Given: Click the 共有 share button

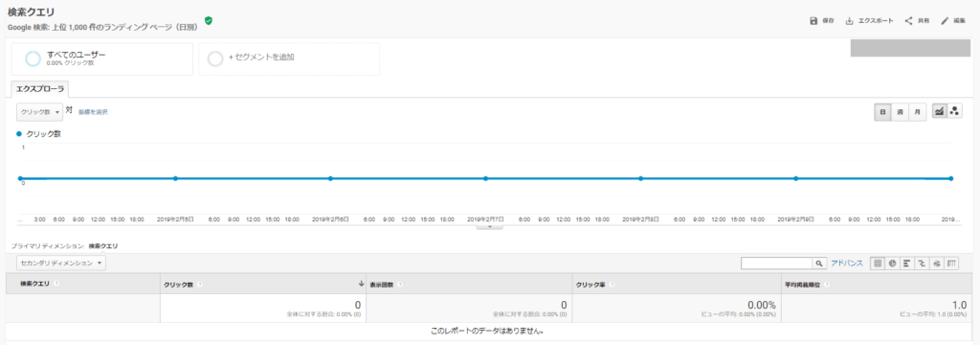Looking at the screenshot, I should 917,21.
